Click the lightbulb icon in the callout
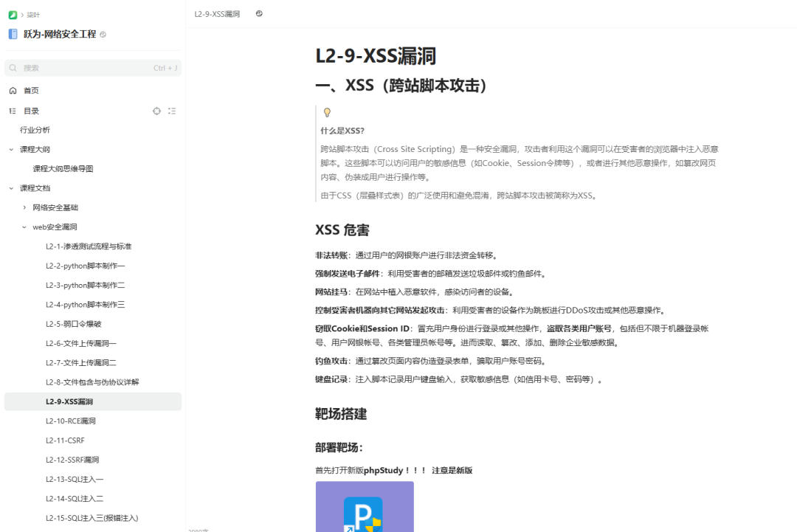This screenshot has width=797, height=532. (x=328, y=112)
